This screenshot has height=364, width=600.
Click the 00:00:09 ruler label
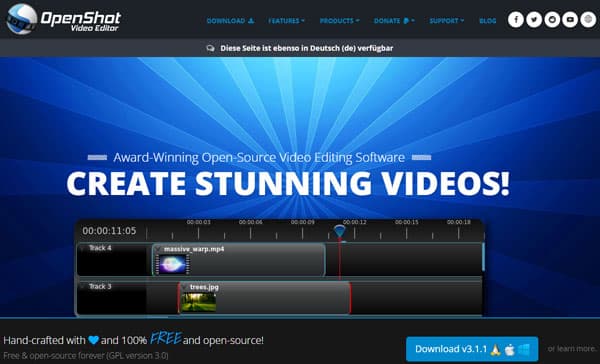click(303, 222)
